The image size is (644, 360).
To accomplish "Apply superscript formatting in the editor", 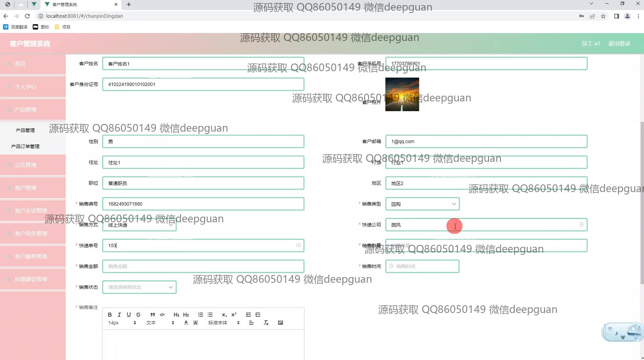I will pyautogui.click(x=234, y=315).
